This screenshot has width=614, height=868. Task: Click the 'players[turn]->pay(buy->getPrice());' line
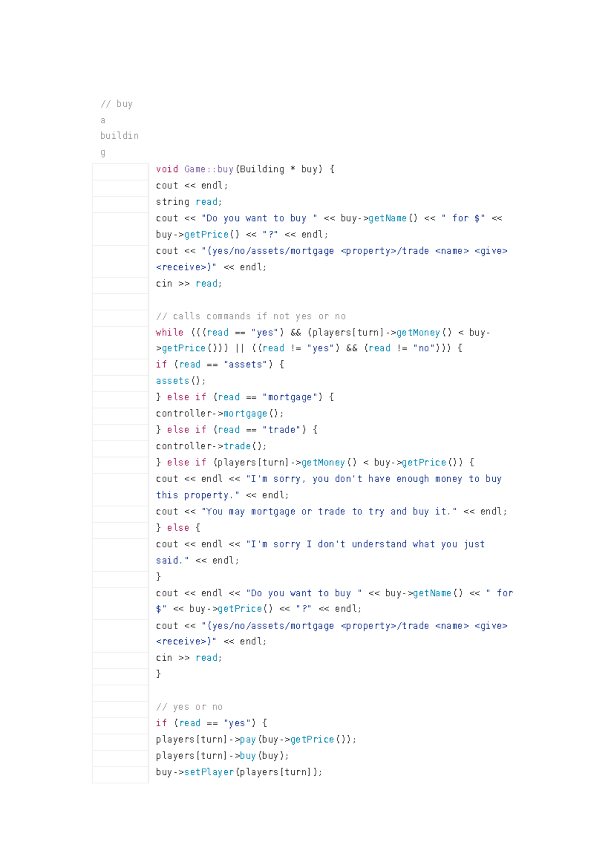pyautogui.click(x=256, y=740)
